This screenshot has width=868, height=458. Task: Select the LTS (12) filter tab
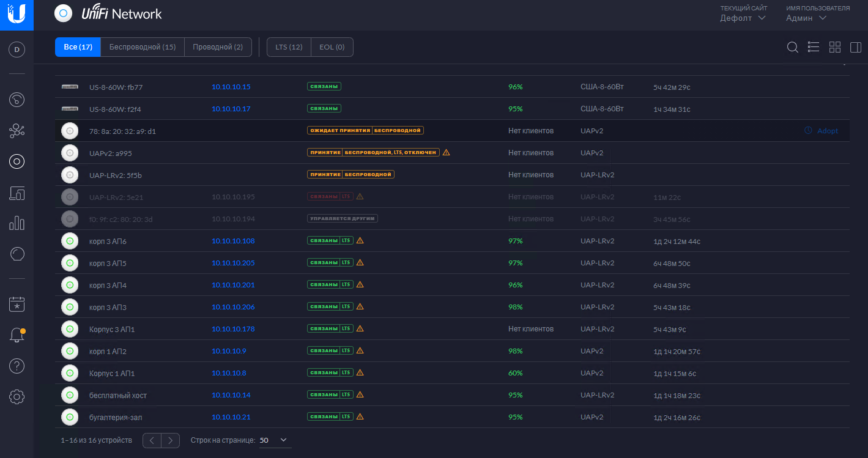[x=289, y=47]
